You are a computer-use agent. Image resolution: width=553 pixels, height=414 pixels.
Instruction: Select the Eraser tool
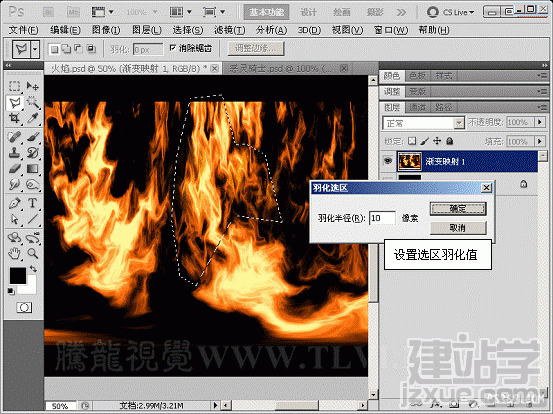coord(14,169)
